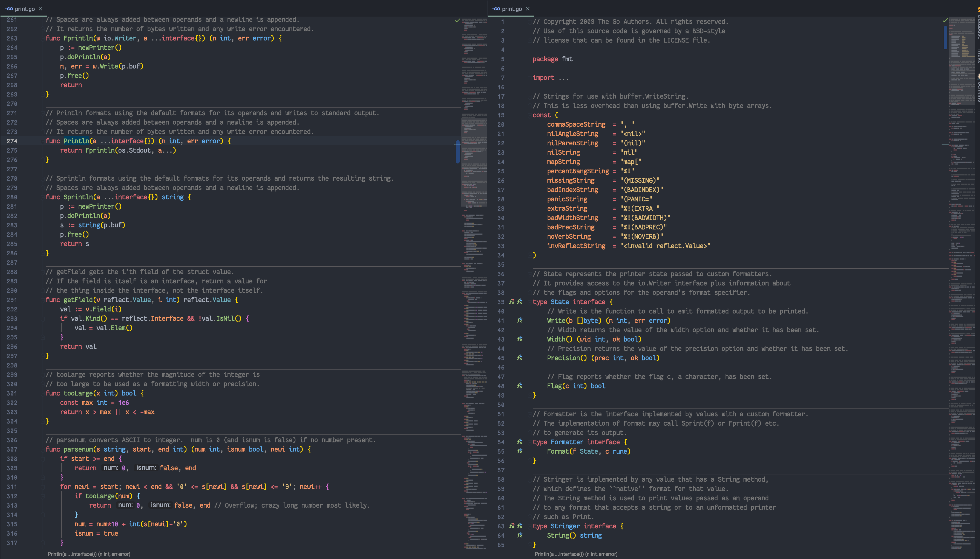Viewport: 980px width, 559px height.
Task: Click green inspection checkmark in left editor
Action: (x=457, y=20)
